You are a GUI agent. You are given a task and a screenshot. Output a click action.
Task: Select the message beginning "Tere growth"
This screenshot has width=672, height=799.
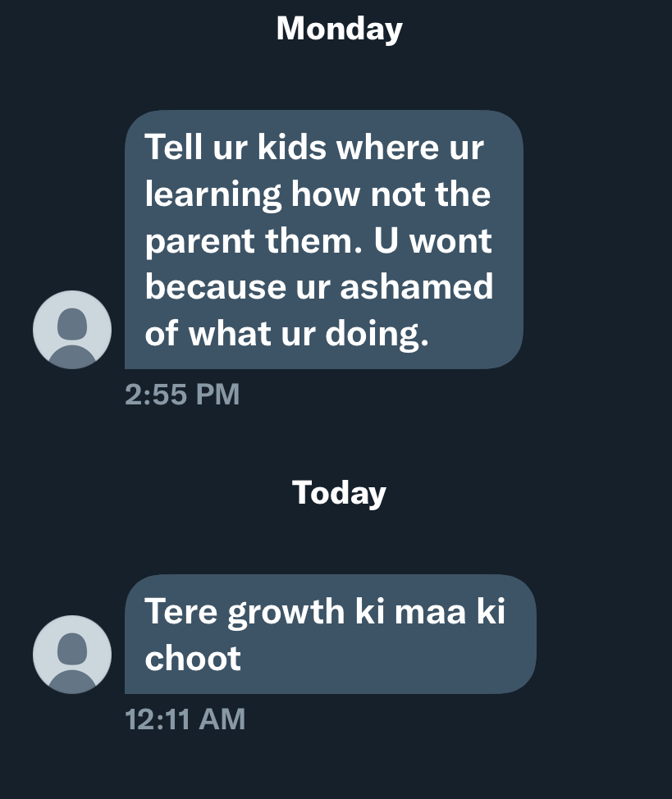pos(331,634)
